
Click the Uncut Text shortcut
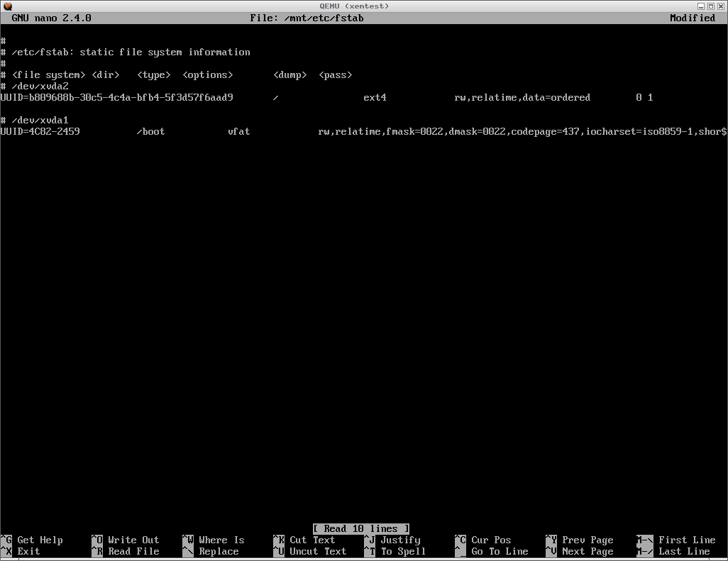[x=318, y=551]
